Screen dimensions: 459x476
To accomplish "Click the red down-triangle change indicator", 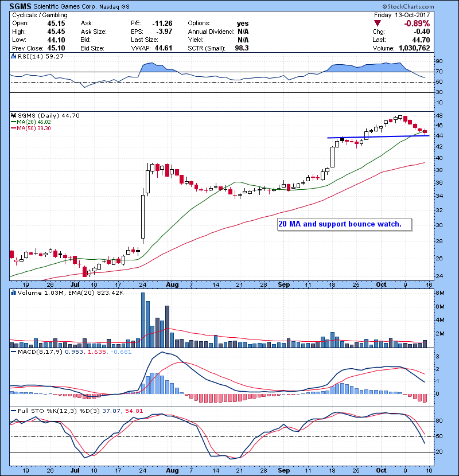I will tap(378, 24).
